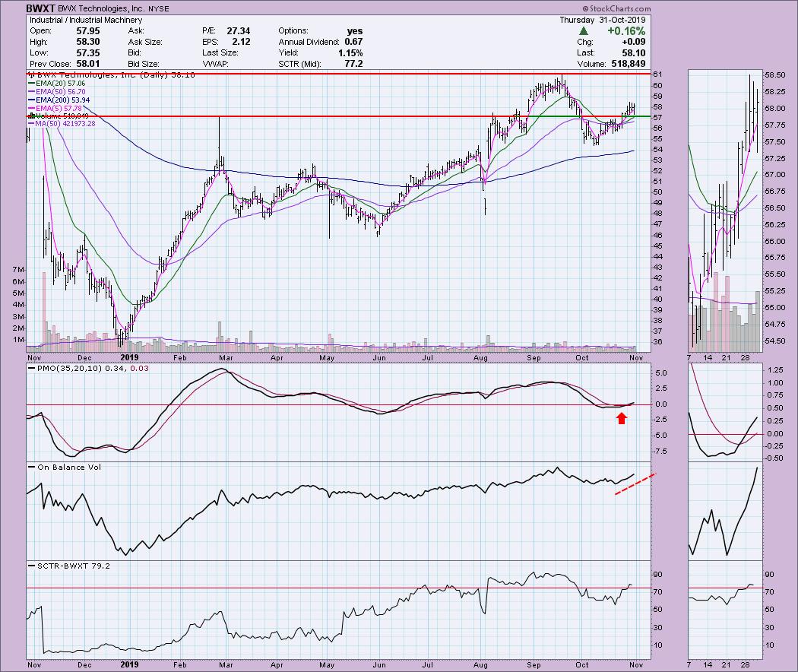Click the PMO(35,20,10) indicator label
The width and height of the screenshot is (798, 672).
pyautogui.click(x=89, y=368)
